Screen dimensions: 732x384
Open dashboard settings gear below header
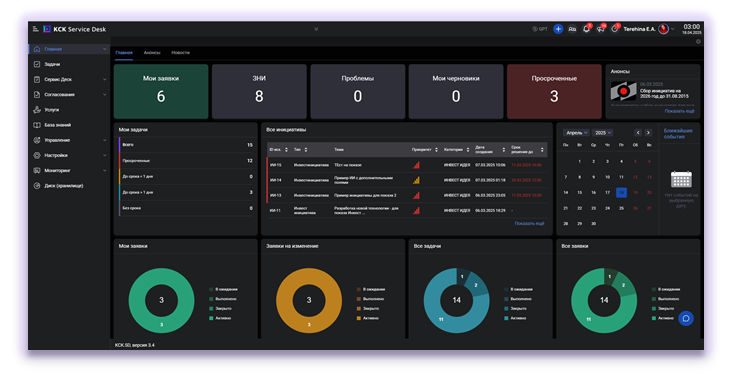(698, 42)
